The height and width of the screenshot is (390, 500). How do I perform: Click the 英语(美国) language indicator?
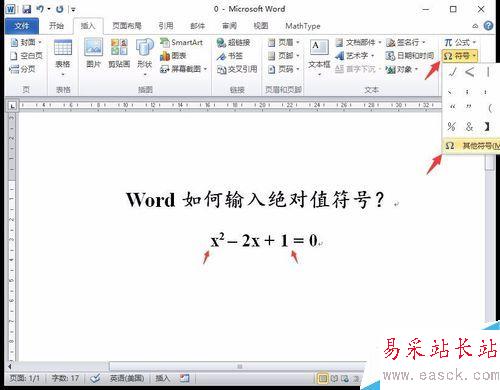click(127, 378)
